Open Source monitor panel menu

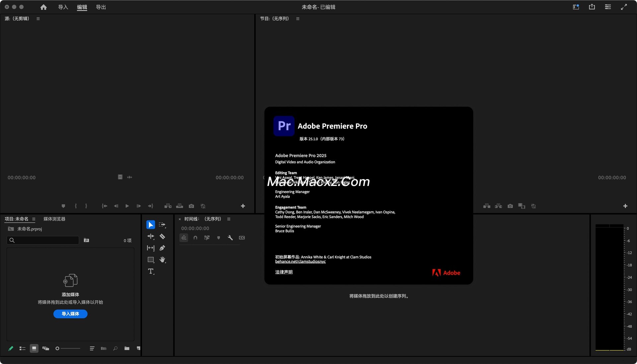pyautogui.click(x=38, y=19)
